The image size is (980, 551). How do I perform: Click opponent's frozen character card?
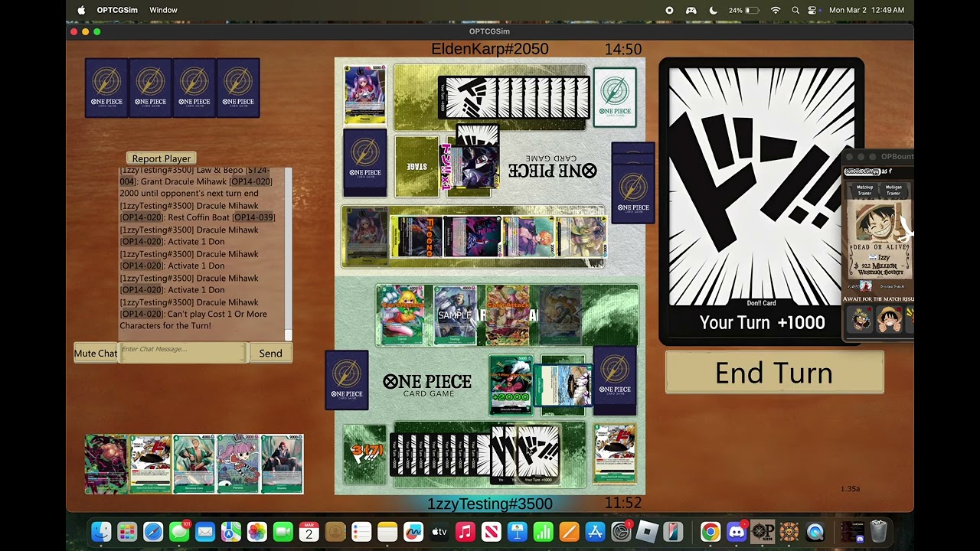[417, 236]
